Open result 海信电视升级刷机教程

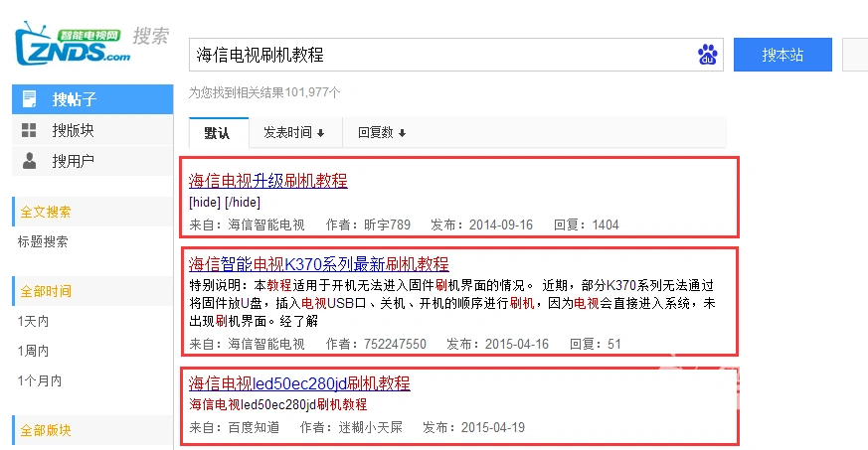(267, 181)
